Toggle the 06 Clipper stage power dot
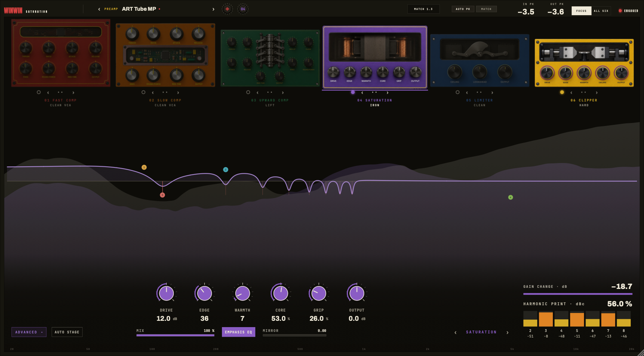The image size is (644, 356). pos(562,92)
